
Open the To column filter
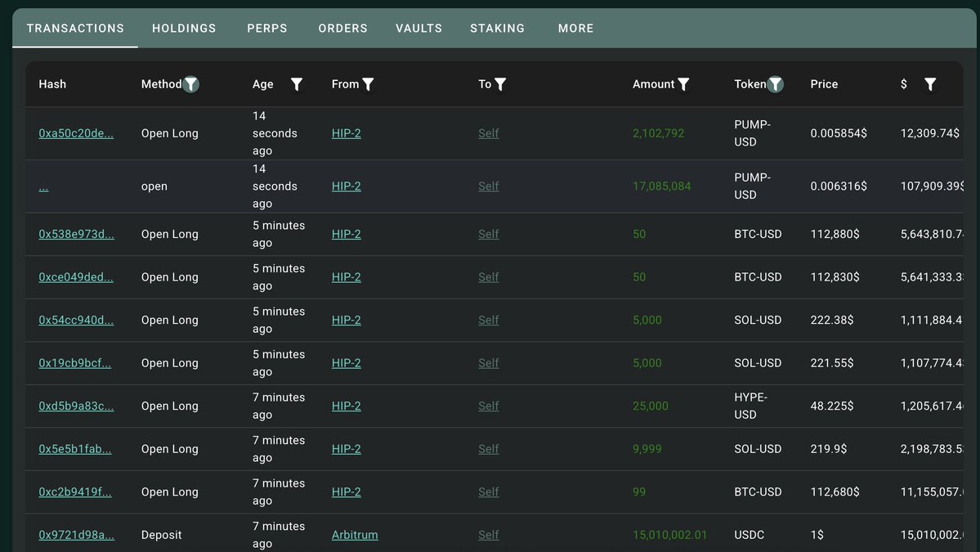(500, 84)
